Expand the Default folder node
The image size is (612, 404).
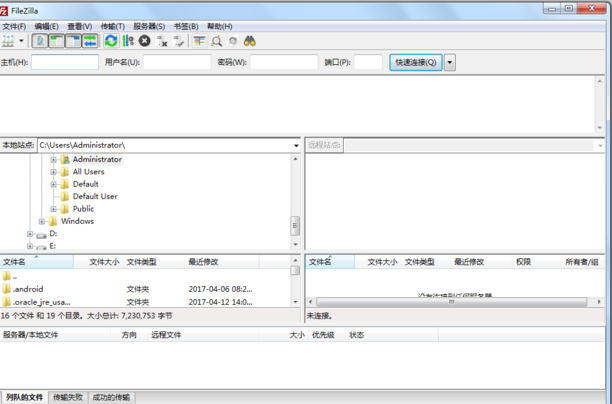(53, 184)
